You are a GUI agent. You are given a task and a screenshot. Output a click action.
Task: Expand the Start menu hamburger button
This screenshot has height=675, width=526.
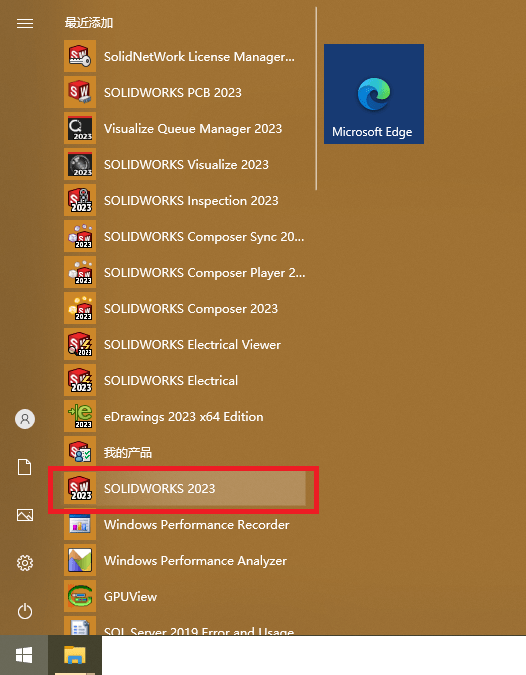(25, 23)
